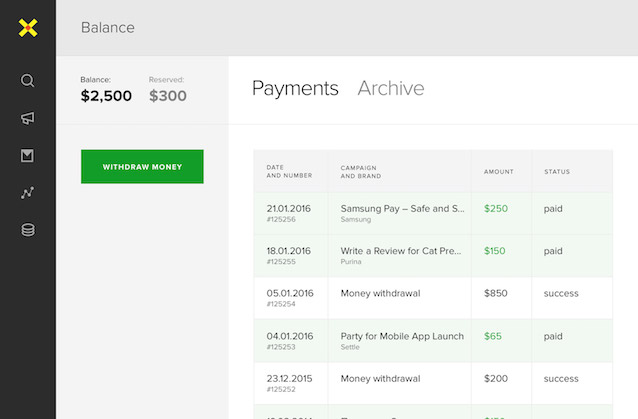Image resolution: width=638 pixels, height=419 pixels.
Task: Switch to the Archive tab
Action: tap(390, 88)
